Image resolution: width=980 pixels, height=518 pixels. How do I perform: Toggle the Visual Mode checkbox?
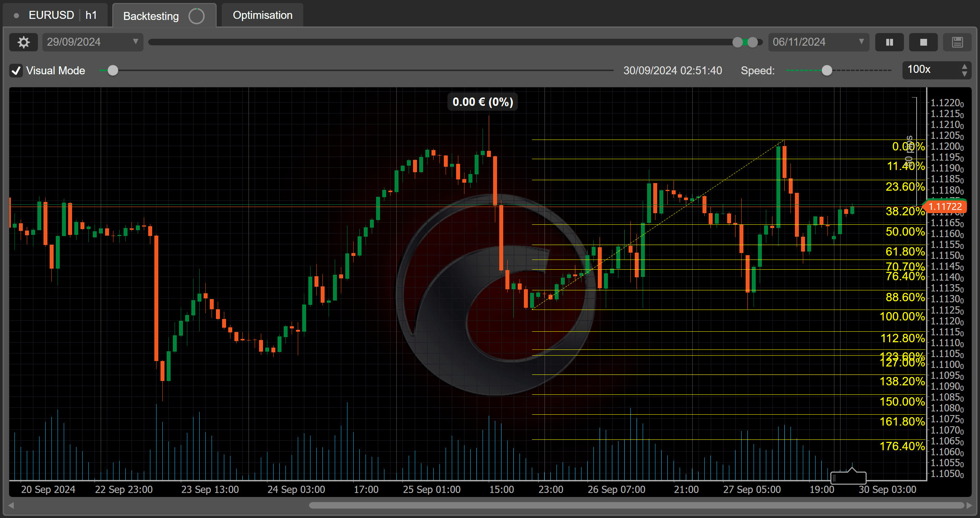point(16,71)
